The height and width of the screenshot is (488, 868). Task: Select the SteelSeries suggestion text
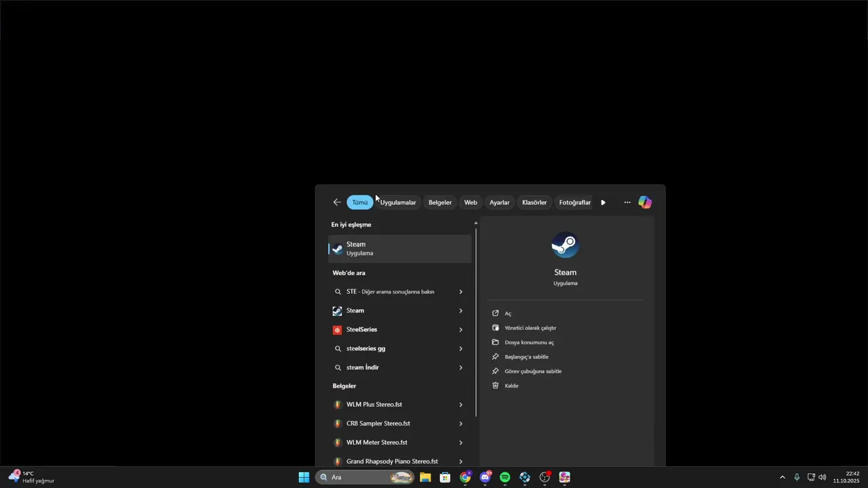[x=361, y=329]
